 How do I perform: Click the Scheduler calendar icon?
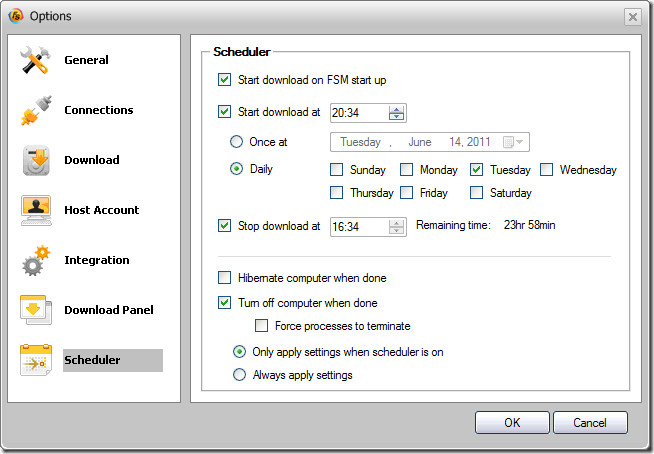(x=36, y=360)
